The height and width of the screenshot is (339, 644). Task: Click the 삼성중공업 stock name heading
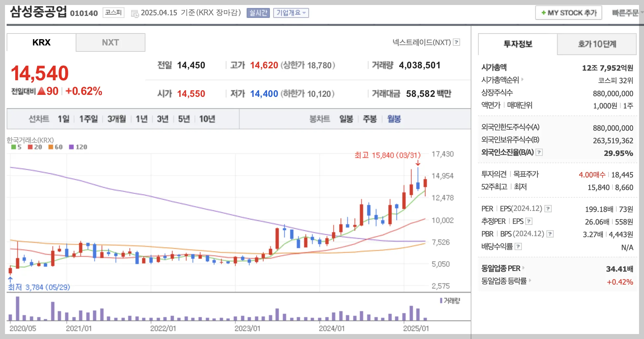coord(38,12)
